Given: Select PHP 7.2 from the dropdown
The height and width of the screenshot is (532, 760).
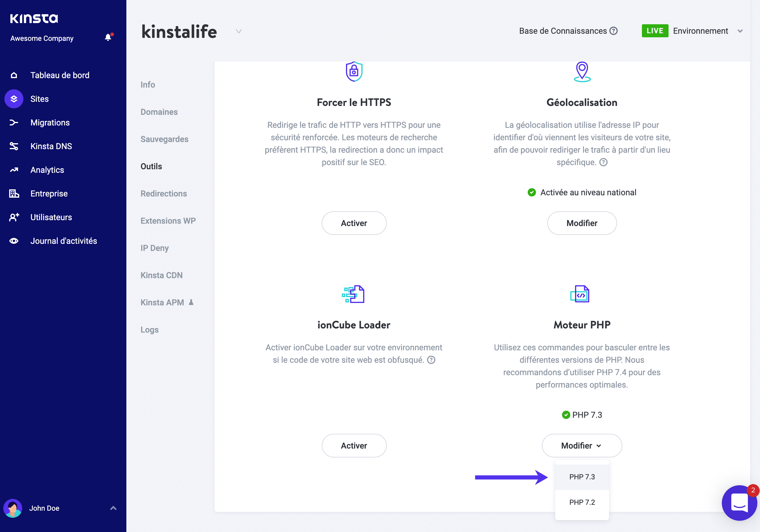Looking at the screenshot, I should coord(582,502).
